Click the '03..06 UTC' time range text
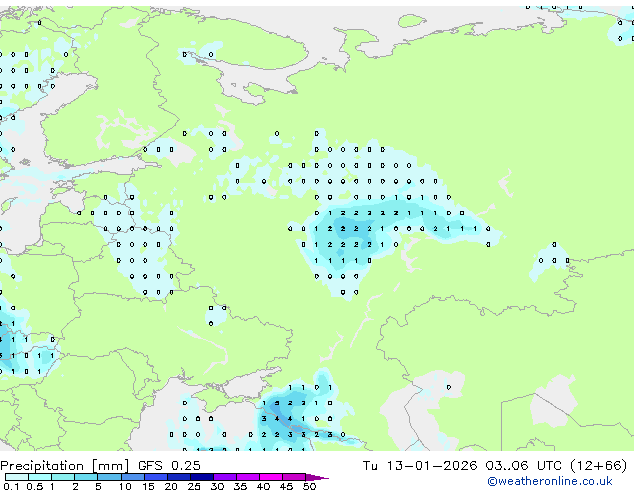Image resolution: width=634 pixels, height=490 pixels. pyautogui.click(x=523, y=466)
